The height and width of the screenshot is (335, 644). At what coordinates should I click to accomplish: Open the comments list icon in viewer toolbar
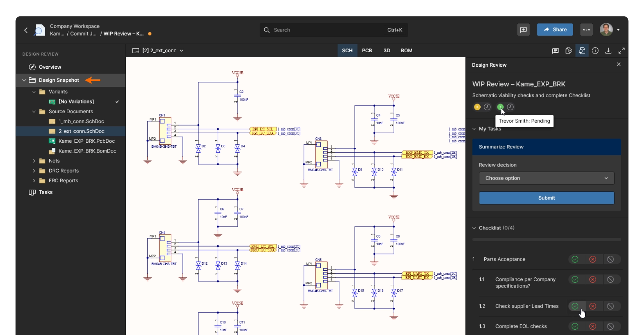pyautogui.click(x=555, y=51)
